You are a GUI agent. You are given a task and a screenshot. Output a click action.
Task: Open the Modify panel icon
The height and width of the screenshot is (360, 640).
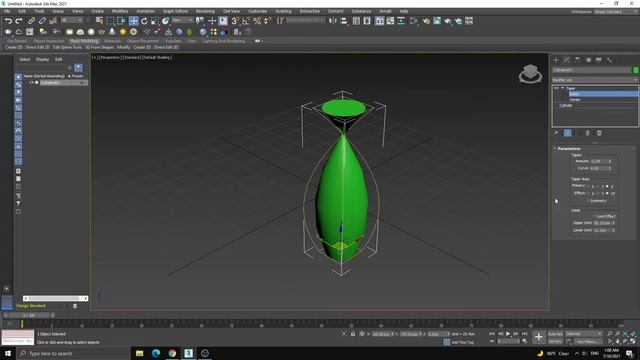pyautogui.click(x=567, y=60)
